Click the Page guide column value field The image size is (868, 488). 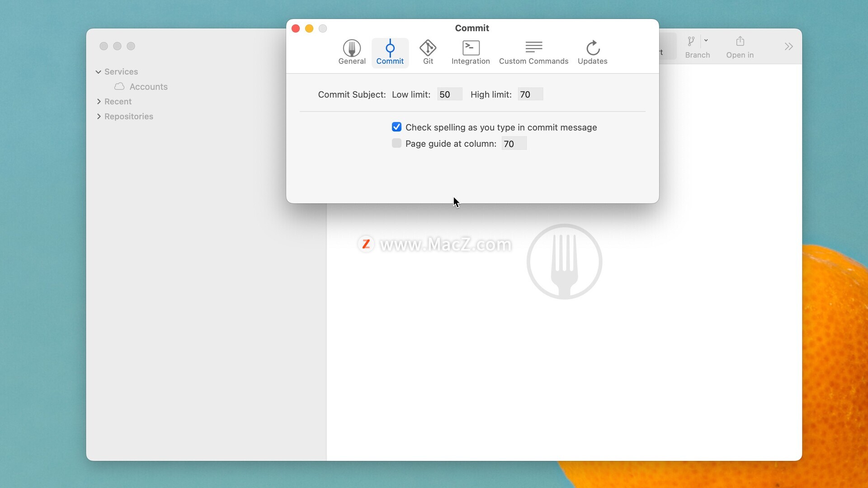(514, 143)
